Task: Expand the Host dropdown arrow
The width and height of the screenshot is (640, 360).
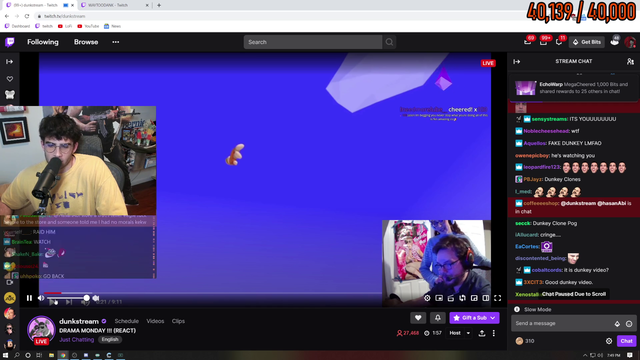Action: point(468,333)
